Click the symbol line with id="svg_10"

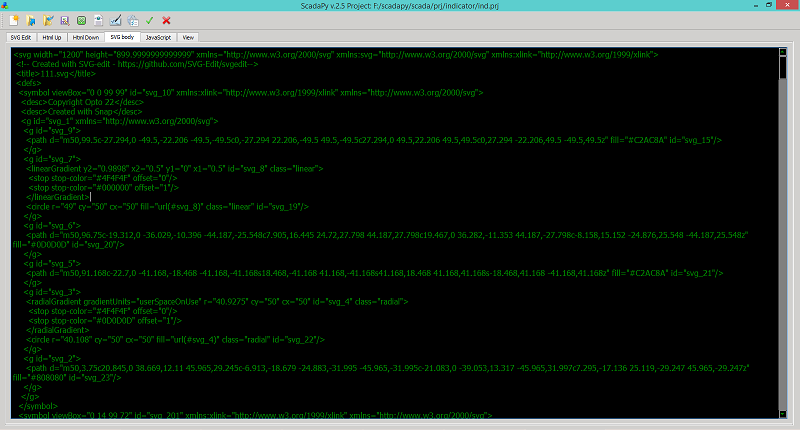(x=251, y=93)
